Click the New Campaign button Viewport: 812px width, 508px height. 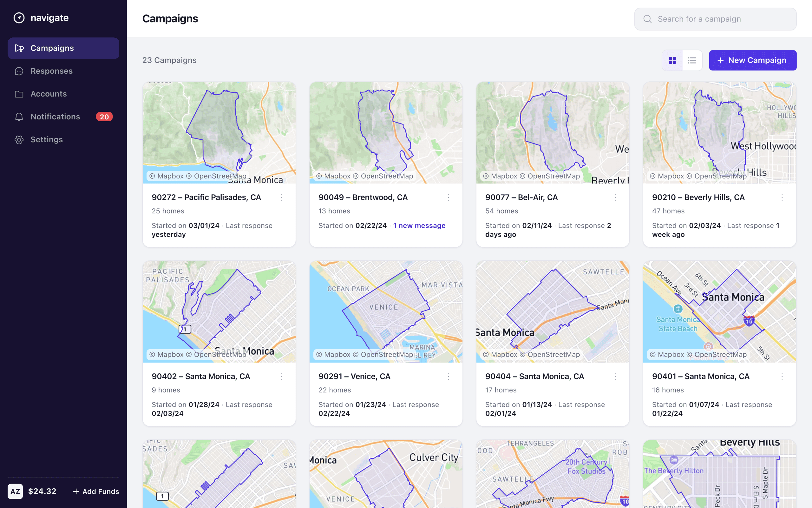coord(753,60)
